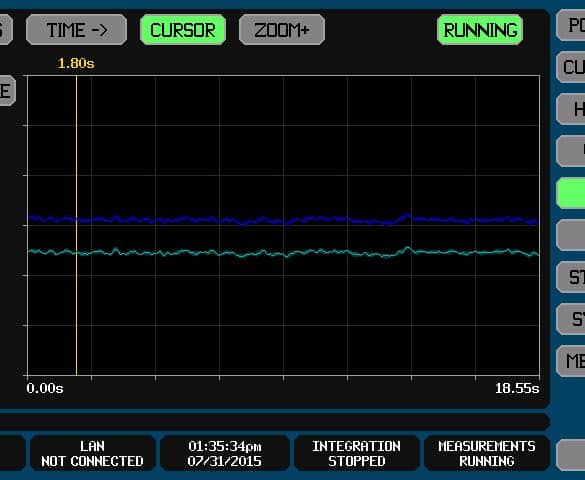Image resolution: width=585 pixels, height=480 pixels.
Task: Click the 18.55s end time label
Action: pyautogui.click(x=517, y=389)
